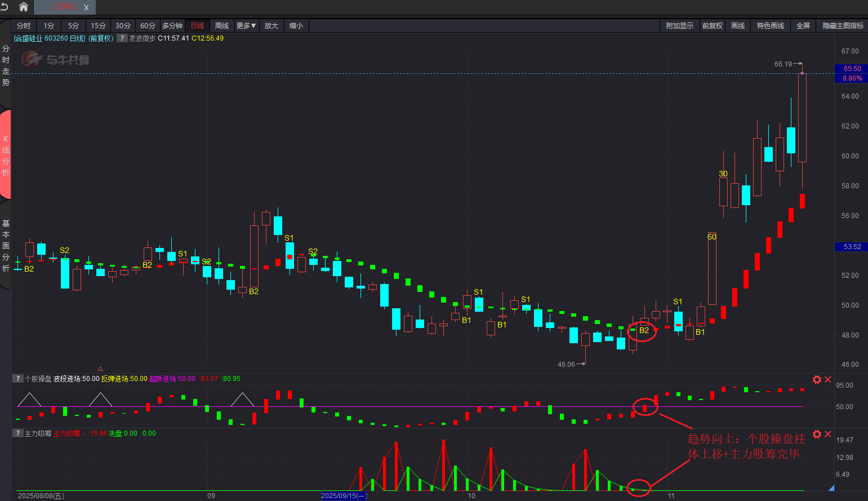Close the 主力吸筹 indicator panel

point(828,434)
